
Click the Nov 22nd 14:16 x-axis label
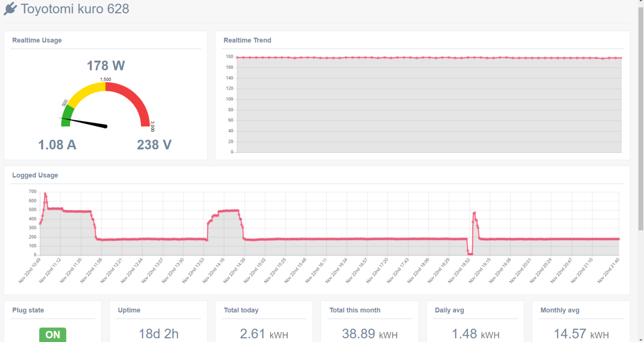(214, 270)
